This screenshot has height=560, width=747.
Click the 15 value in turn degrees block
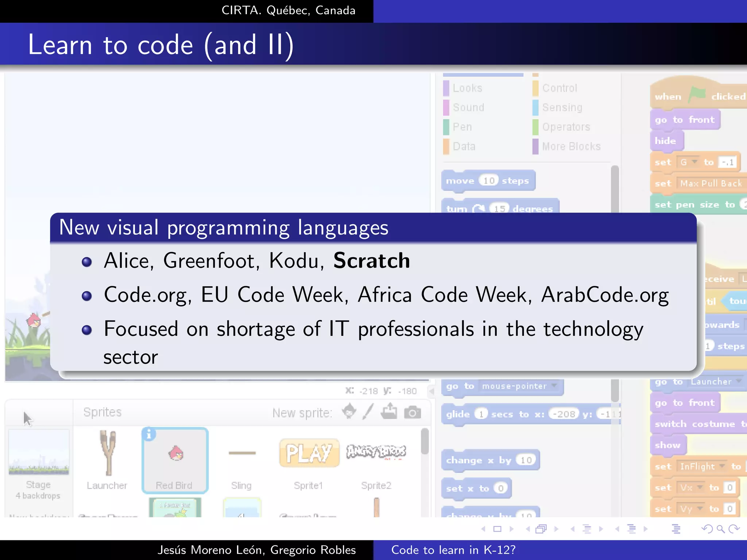point(499,209)
